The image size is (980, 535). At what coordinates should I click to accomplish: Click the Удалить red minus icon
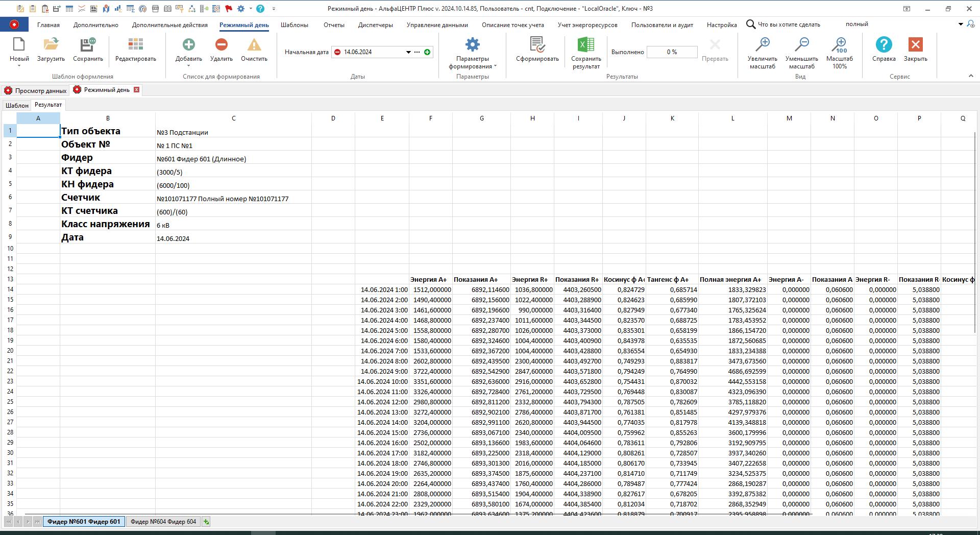click(222, 45)
